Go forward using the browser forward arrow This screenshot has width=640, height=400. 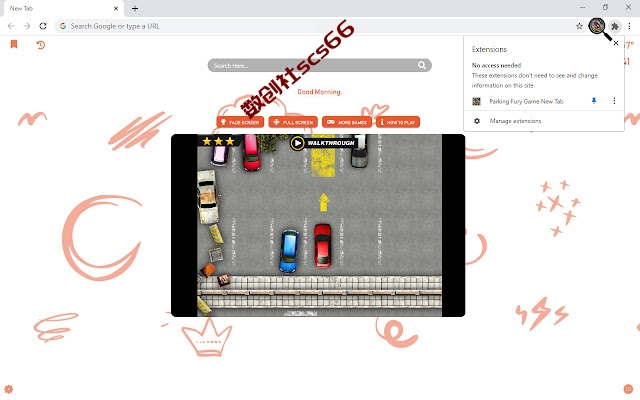27,26
